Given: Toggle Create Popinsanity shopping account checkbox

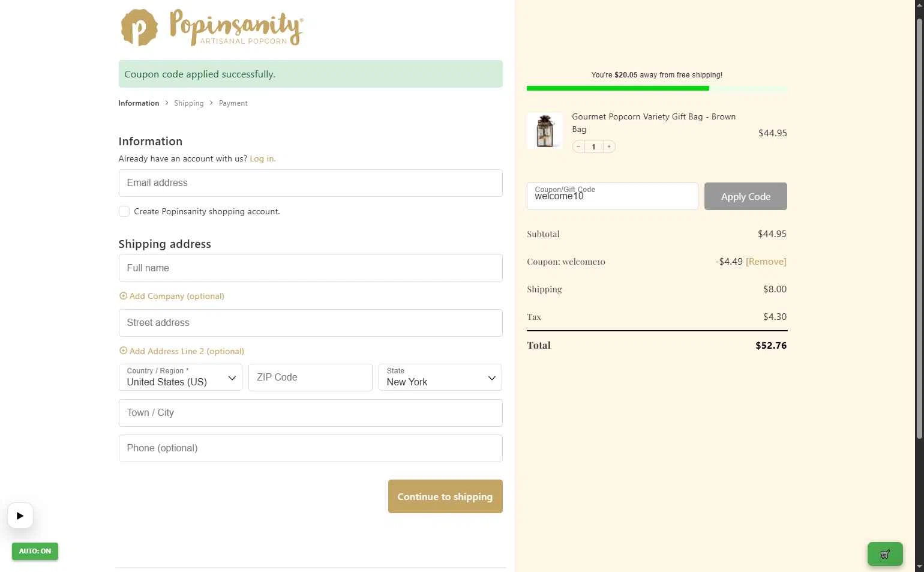Looking at the screenshot, I should point(124,211).
